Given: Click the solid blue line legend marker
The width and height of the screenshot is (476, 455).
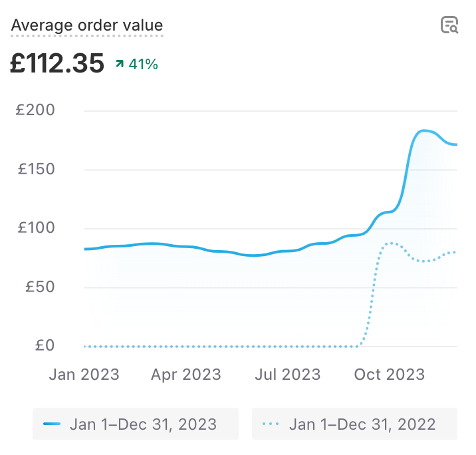Looking at the screenshot, I should click(x=51, y=424).
